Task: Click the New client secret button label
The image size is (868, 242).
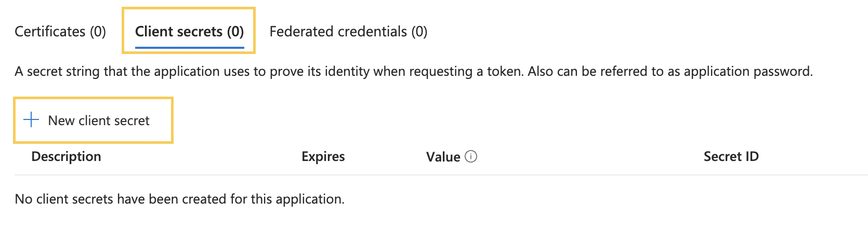Action: (99, 120)
